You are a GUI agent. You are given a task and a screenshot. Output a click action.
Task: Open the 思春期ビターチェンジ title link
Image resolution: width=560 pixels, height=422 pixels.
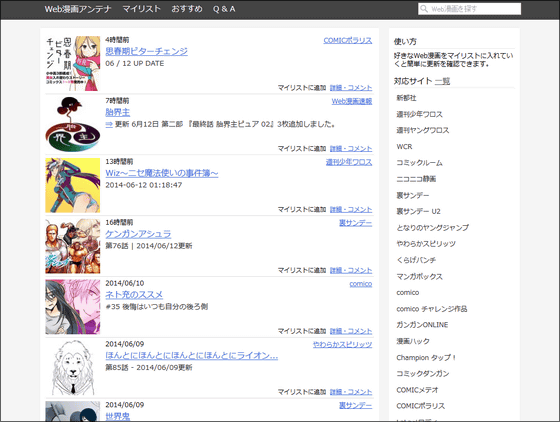tap(146, 51)
